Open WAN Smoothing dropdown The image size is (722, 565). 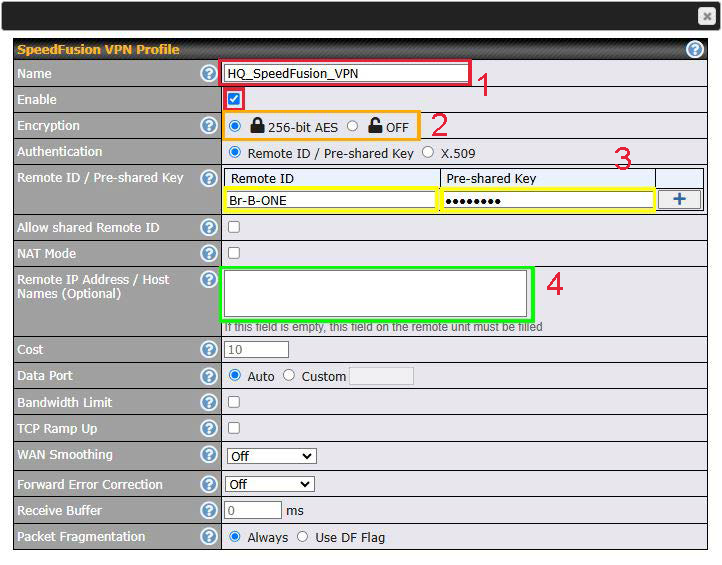pyautogui.click(x=271, y=456)
